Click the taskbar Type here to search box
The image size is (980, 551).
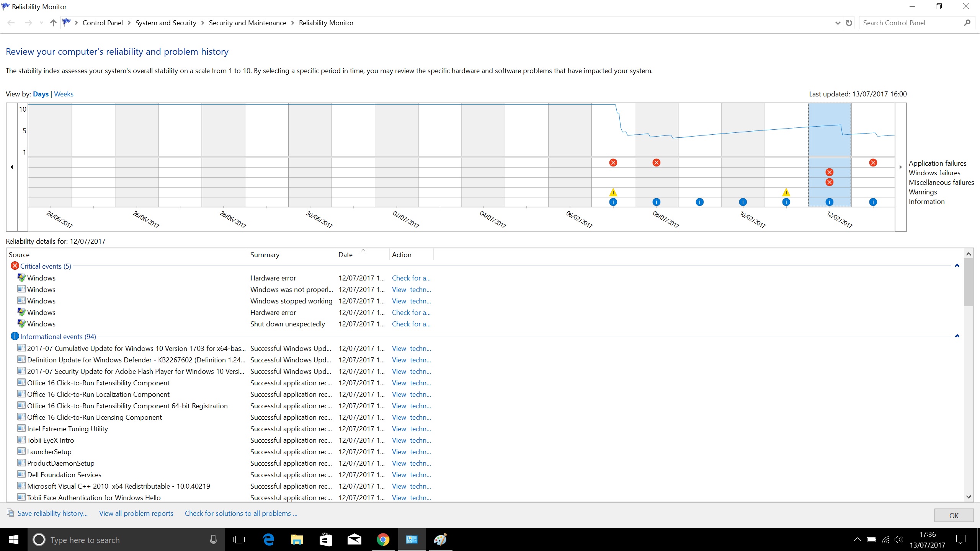click(126, 540)
